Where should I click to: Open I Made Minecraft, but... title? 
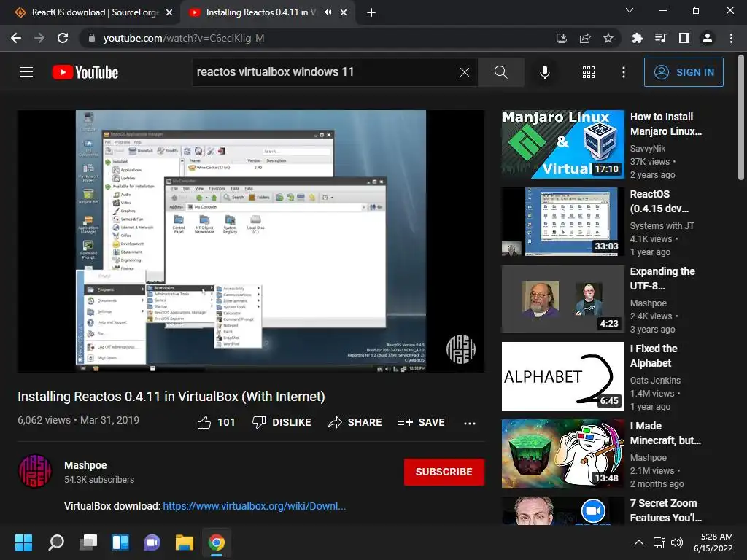[x=665, y=433]
